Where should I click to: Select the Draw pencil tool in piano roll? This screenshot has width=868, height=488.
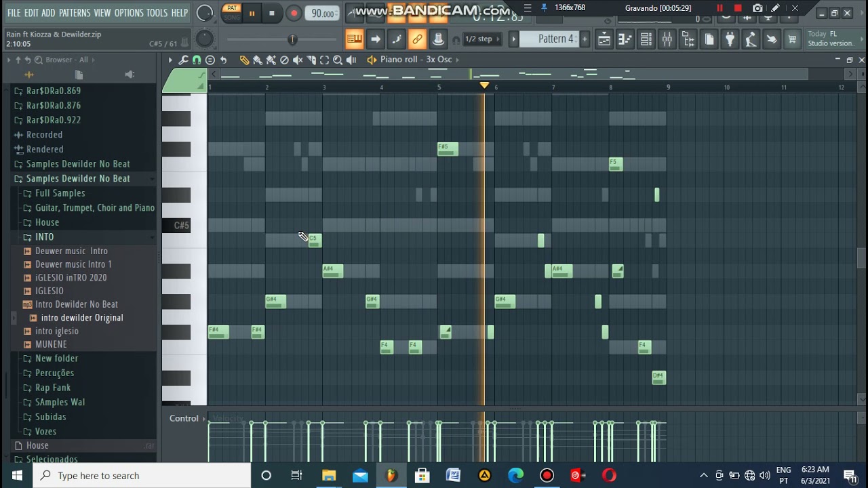(x=244, y=60)
